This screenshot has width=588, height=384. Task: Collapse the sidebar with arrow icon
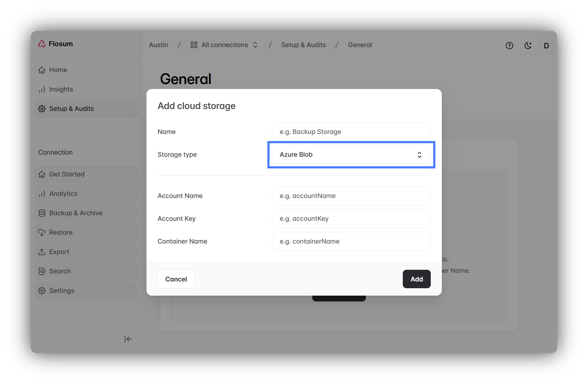(128, 339)
